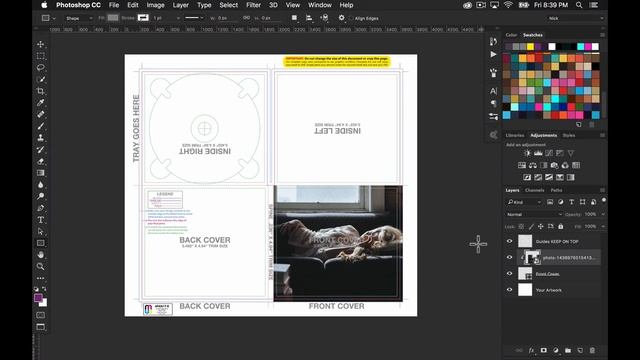Select the Clone Stamp tool
Viewport: 640px width, 360px height.
pos(40,138)
